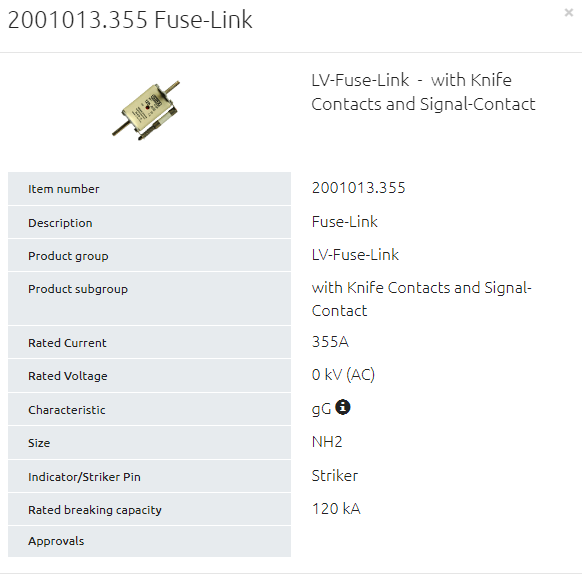Click the Rated Current label cell
Screen dimensions: 582x583
[149, 342]
